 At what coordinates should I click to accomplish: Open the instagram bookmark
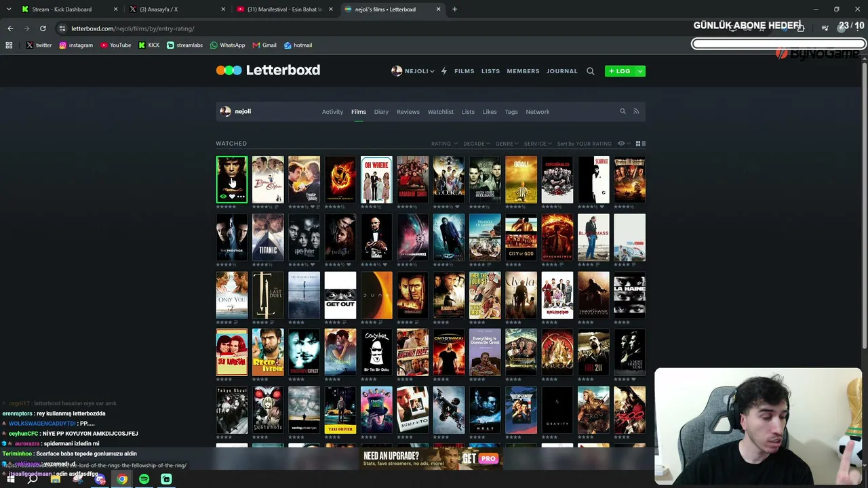[76, 45]
